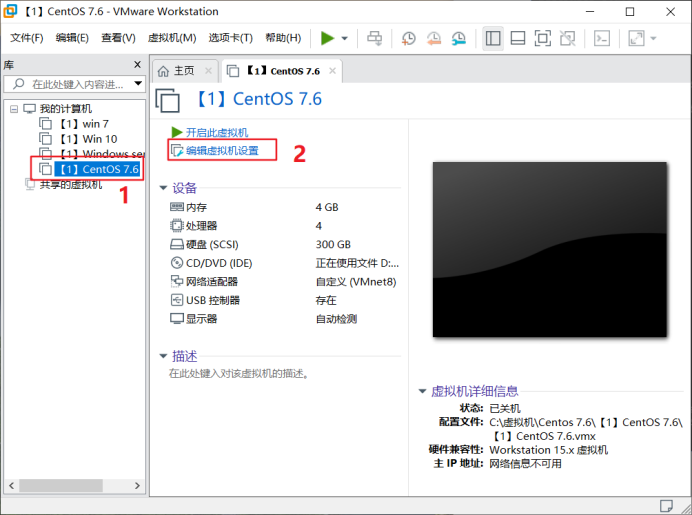Enter full screen mode icon
Viewport: 692px width, 515px height.
coord(542,38)
